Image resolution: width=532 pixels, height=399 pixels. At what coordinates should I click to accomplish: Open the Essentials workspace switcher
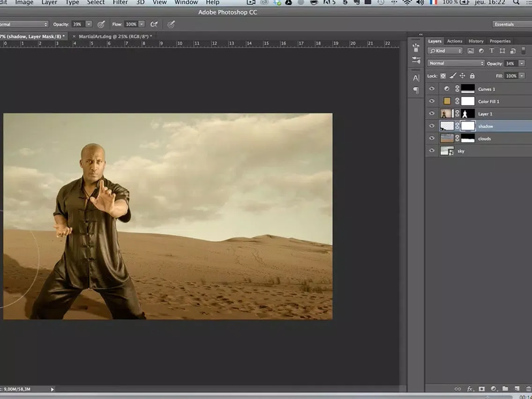(x=512, y=24)
